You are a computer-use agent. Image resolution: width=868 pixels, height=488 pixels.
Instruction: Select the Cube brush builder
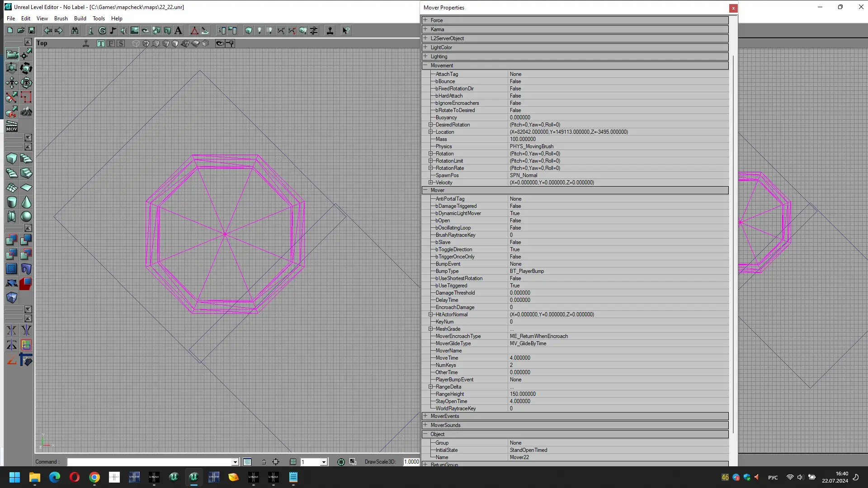12,159
